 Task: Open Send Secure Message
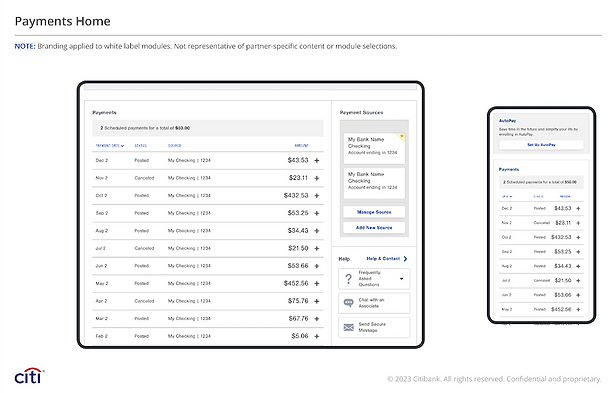tap(374, 327)
